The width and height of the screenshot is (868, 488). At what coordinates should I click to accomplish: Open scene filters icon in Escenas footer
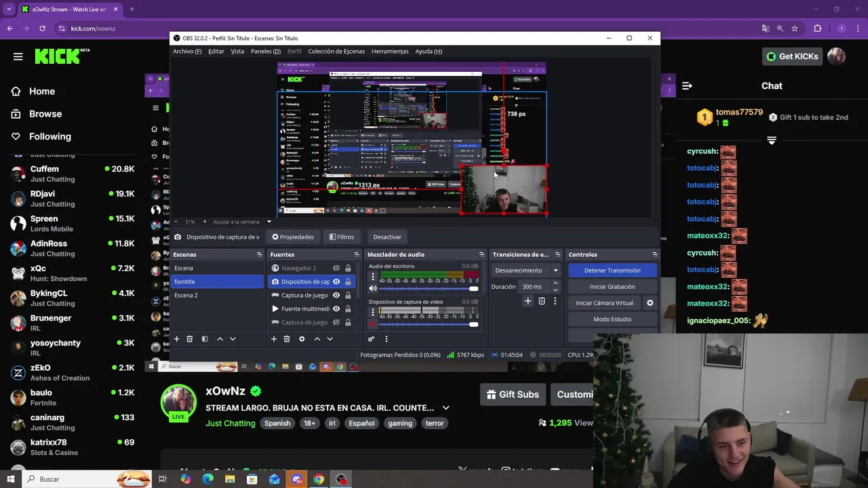tap(205, 339)
